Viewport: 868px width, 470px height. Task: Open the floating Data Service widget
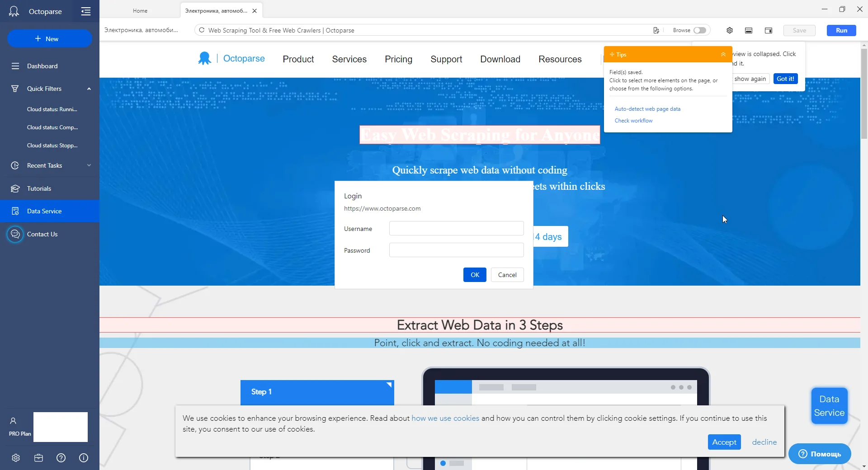pyautogui.click(x=829, y=406)
